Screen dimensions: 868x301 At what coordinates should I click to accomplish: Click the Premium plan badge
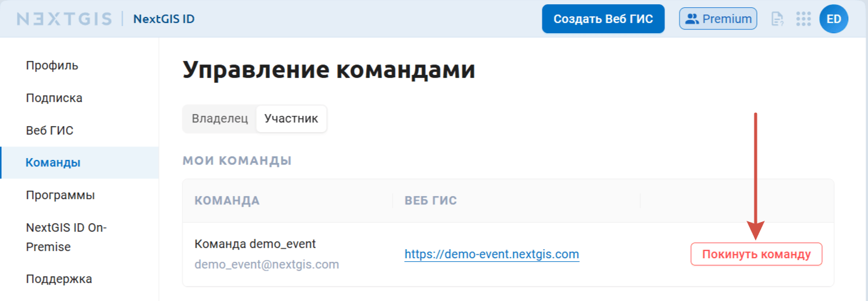718,19
